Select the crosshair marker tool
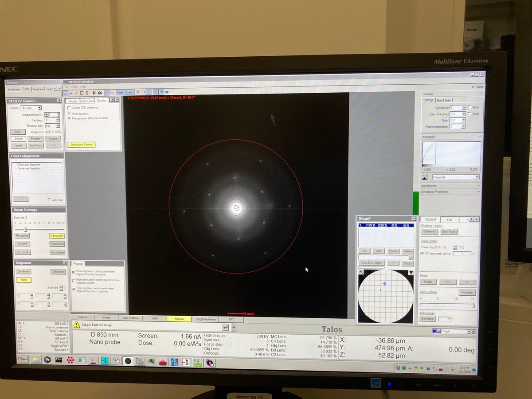Viewport: 532px width, 399px height. tap(71, 93)
